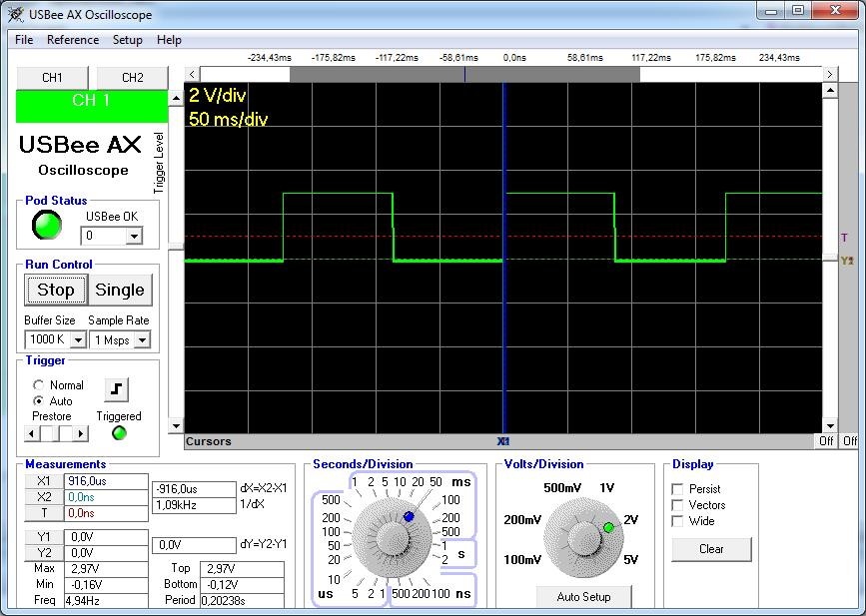Enable the Wide display checkbox
866x616 pixels.
[678, 521]
